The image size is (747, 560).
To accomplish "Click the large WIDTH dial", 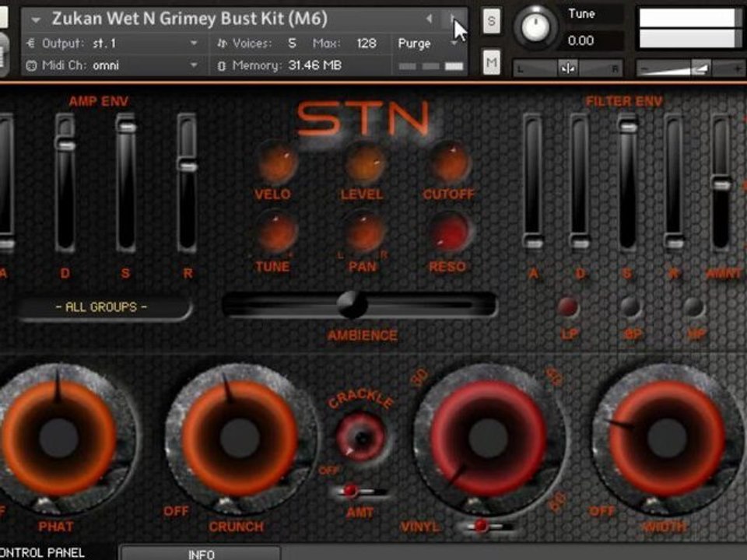I will point(667,438).
